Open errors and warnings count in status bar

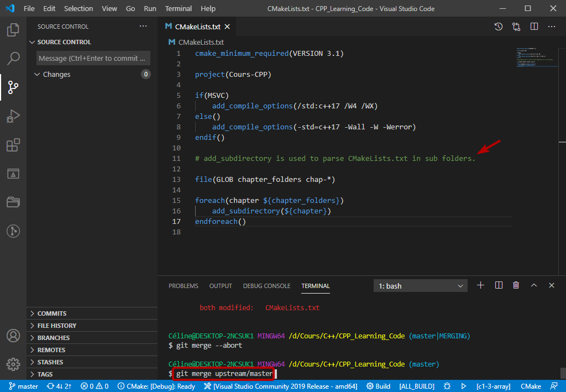[95, 386]
